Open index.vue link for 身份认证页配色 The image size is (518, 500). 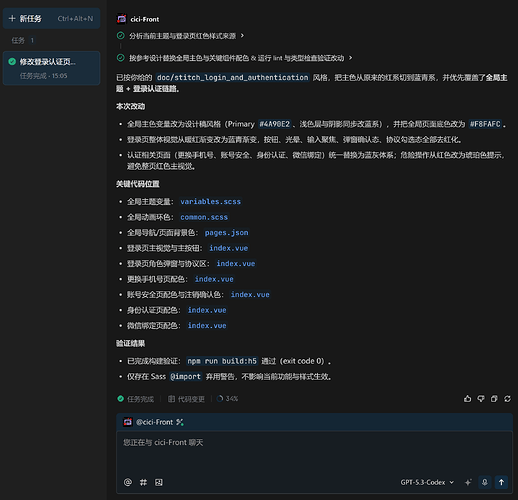click(207, 310)
